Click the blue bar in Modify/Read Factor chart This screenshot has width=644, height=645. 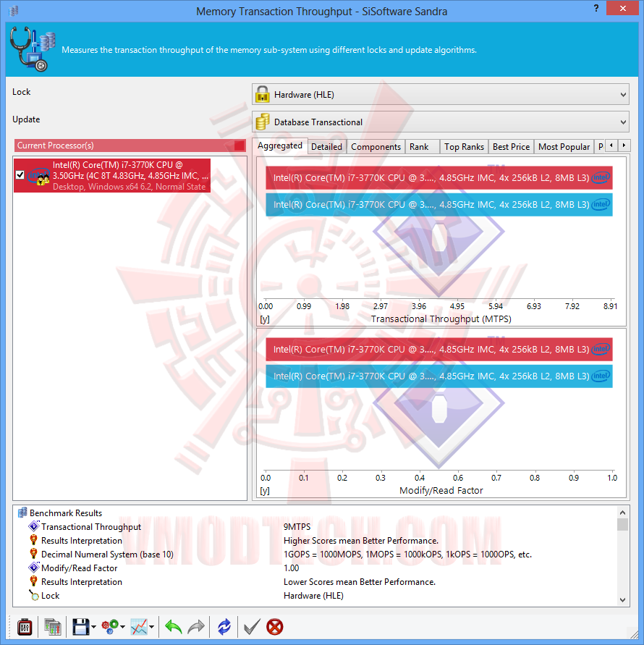[x=438, y=376]
